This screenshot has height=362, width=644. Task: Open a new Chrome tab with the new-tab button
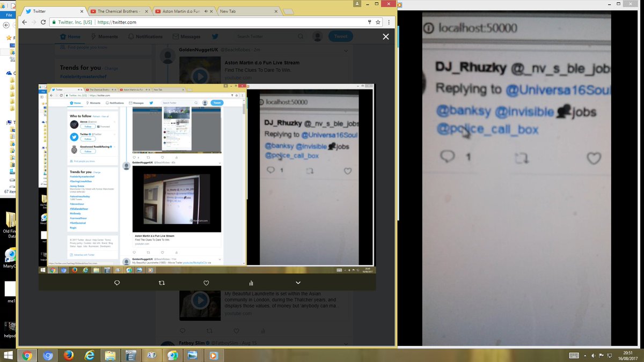tap(288, 11)
